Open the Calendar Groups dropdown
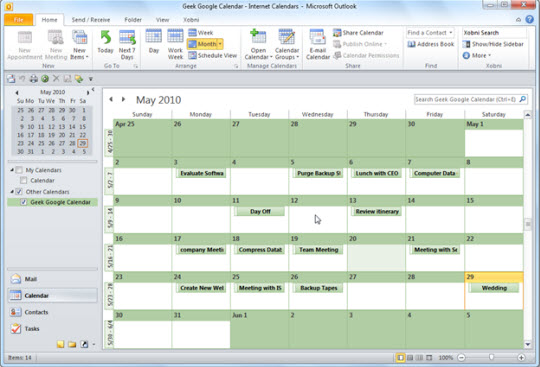 click(287, 54)
